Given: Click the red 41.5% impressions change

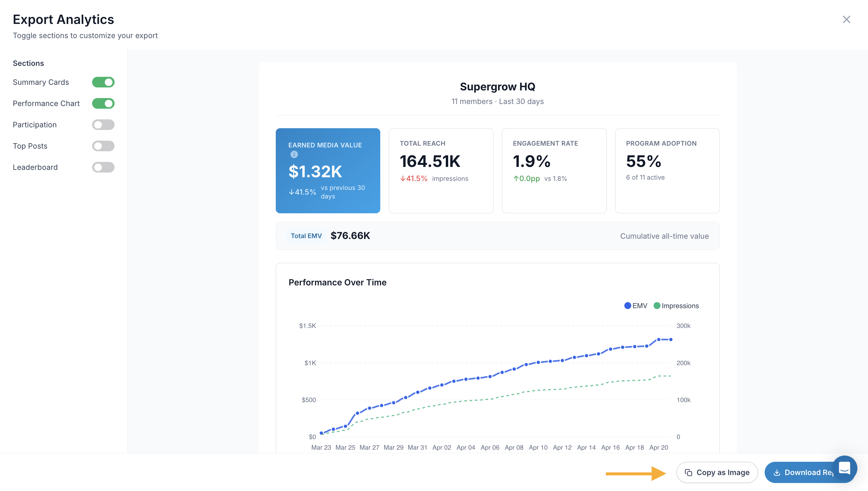Looking at the screenshot, I should point(414,178).
